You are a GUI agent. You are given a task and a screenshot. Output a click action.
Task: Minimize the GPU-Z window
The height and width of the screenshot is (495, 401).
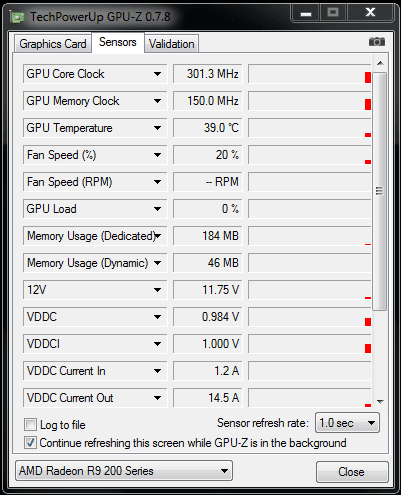(306, 13)
